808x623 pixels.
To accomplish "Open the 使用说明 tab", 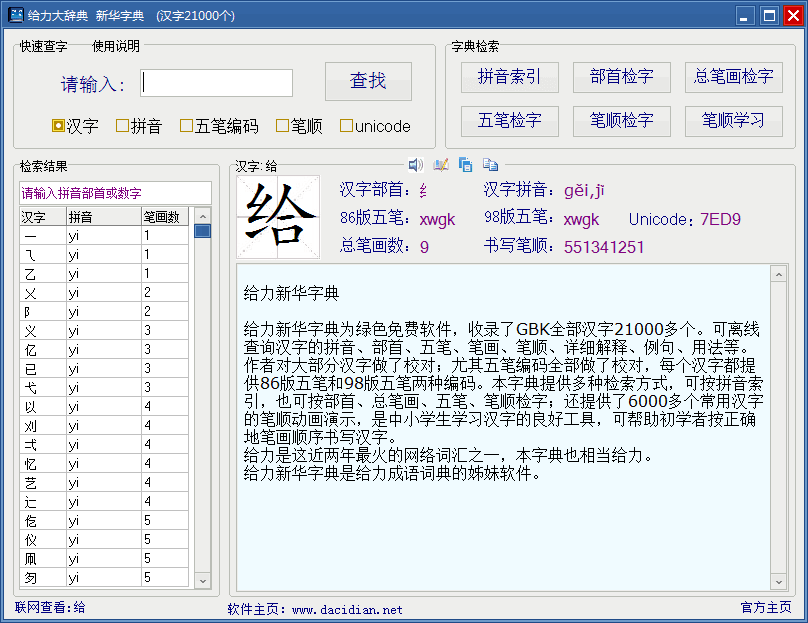I will (115, 46).
